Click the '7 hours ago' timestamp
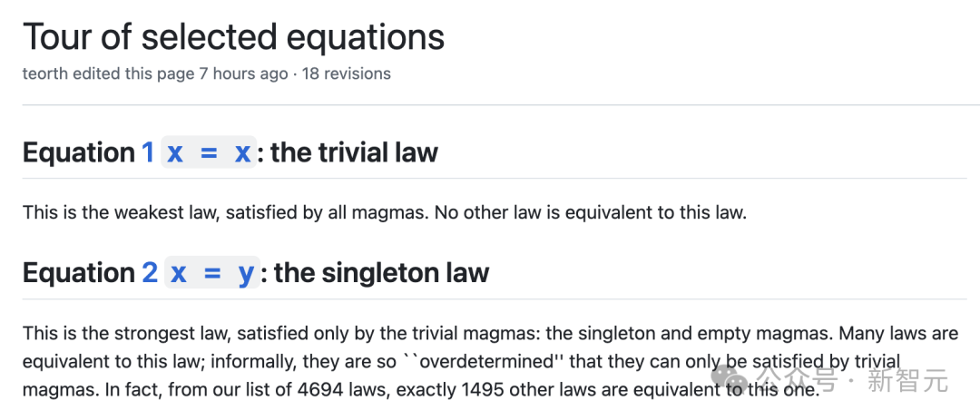 pyautogui.click(x=243, y=73)
